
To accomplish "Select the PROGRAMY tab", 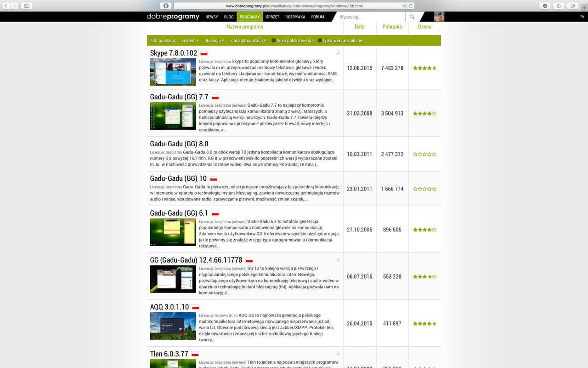I will pos(250,17).
